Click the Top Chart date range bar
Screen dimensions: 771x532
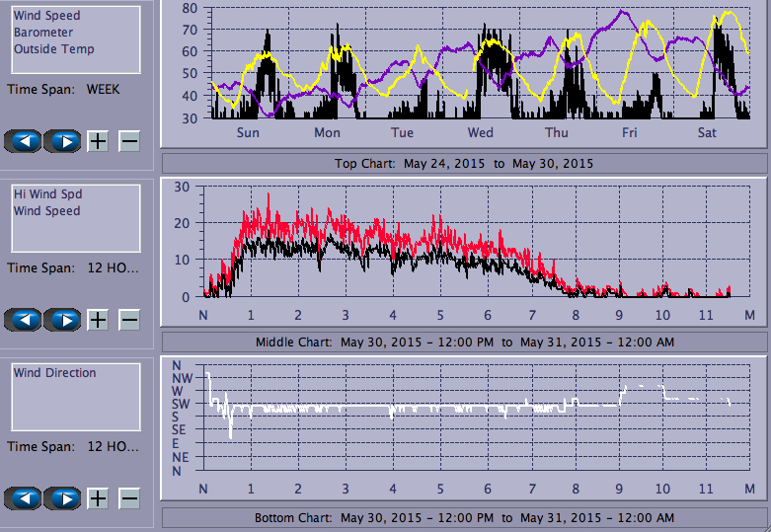pos(464,163)
